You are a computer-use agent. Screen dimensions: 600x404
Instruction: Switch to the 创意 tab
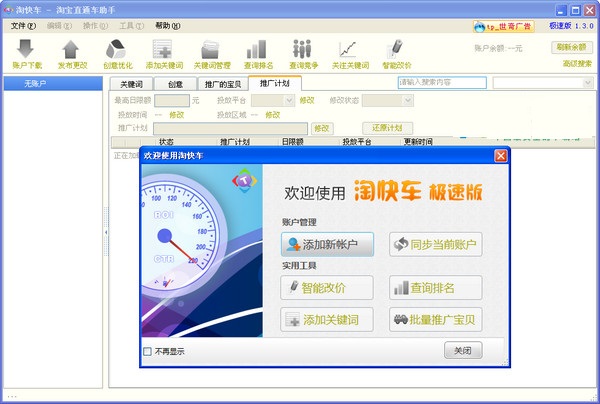tap(175, 84)
